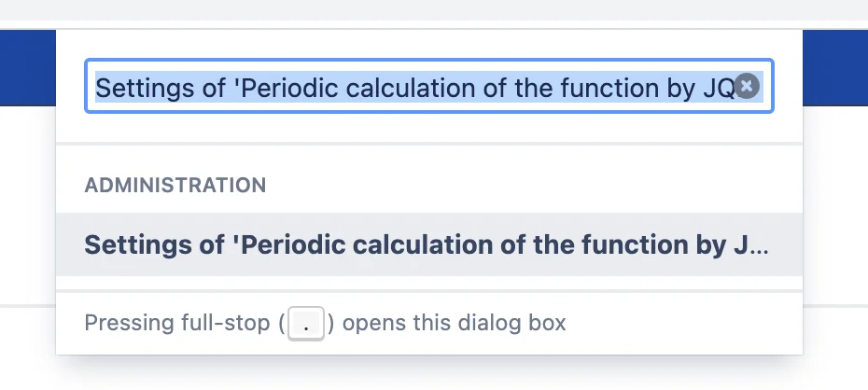Click the highlighted search text input
Screen dimensions: 868x390
coord(429,86)
